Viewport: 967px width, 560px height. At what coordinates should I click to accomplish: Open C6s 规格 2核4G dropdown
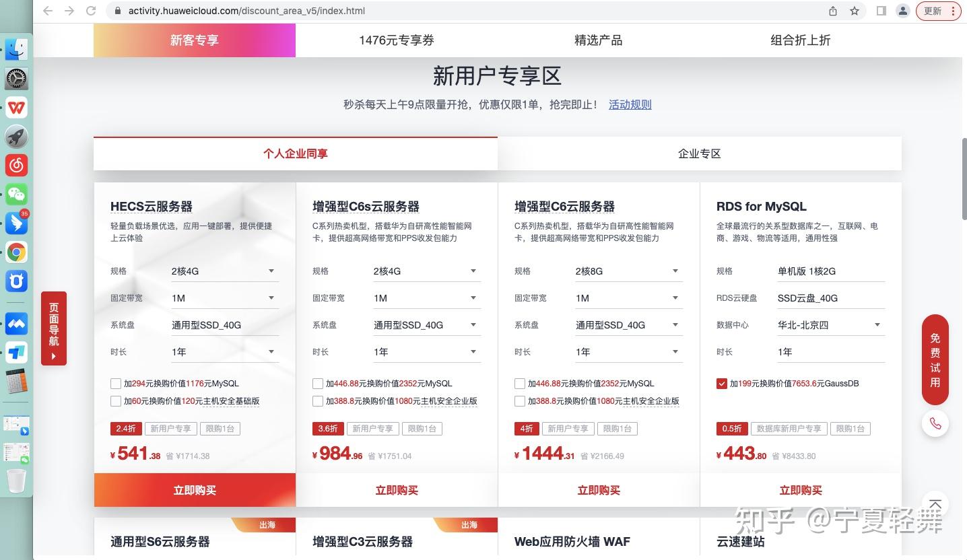click(x=426, y=271)
